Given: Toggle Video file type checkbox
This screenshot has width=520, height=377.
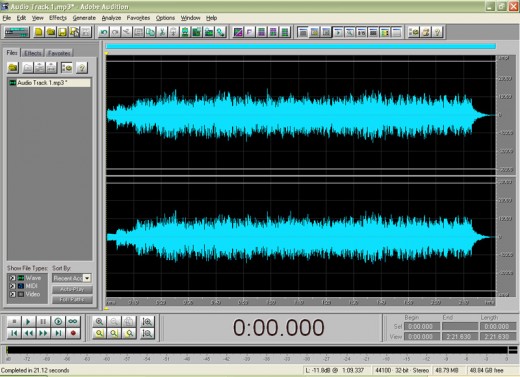Looking at the screenshot, I should pos(12,294).
